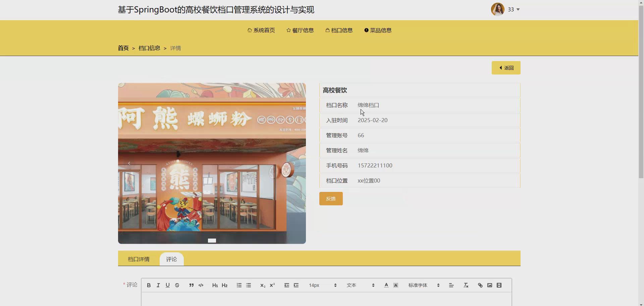The image size is (644, 306).
Task: Go to 系统首页 in navigation
Action: pyautogui.click(x=261, y=30)
